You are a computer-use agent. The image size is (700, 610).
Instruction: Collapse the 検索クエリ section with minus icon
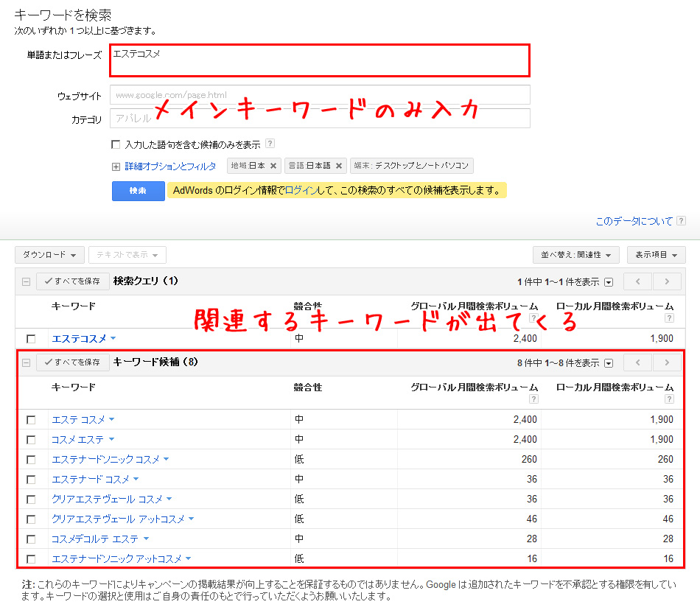coord(26,281)
